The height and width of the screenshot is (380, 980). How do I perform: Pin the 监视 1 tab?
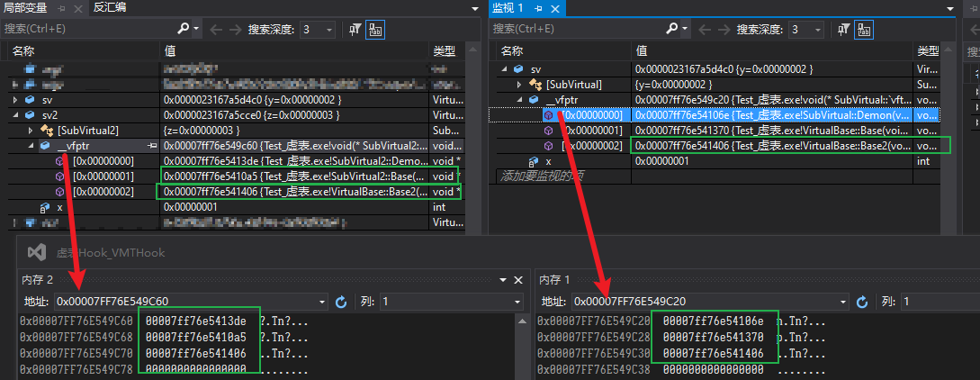click(x=538, y=8)
